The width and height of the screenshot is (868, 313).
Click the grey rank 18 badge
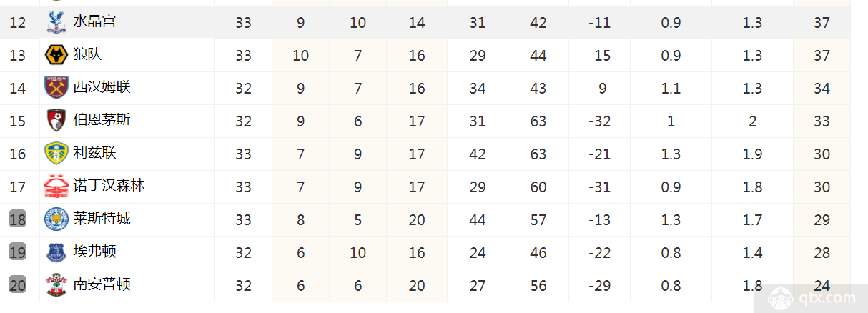(x=18, y=219)
